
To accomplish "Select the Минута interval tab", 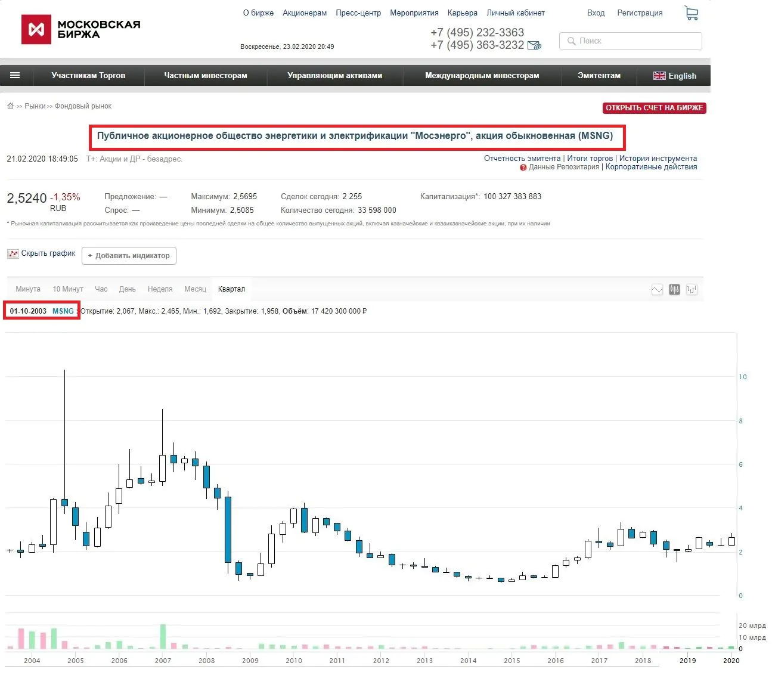I will pyautogui.click(x=28, y=289).
